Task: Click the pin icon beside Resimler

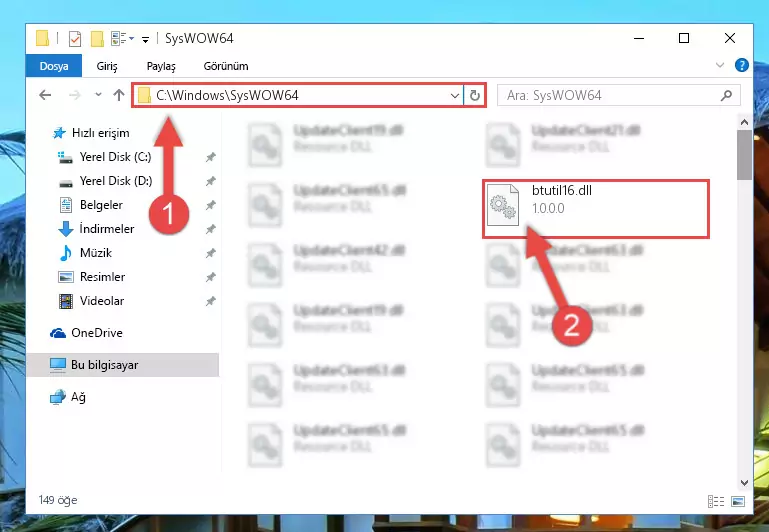Action: click(x=210, y=278)
